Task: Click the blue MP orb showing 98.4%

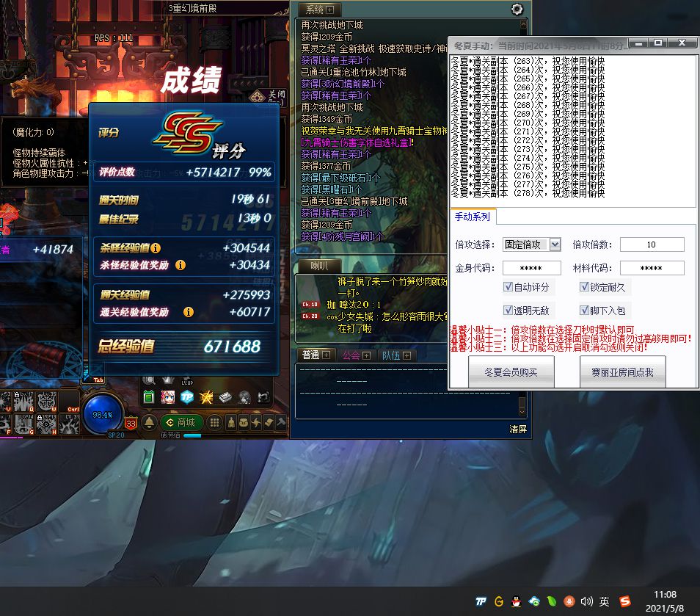Action: pos(102,415)
